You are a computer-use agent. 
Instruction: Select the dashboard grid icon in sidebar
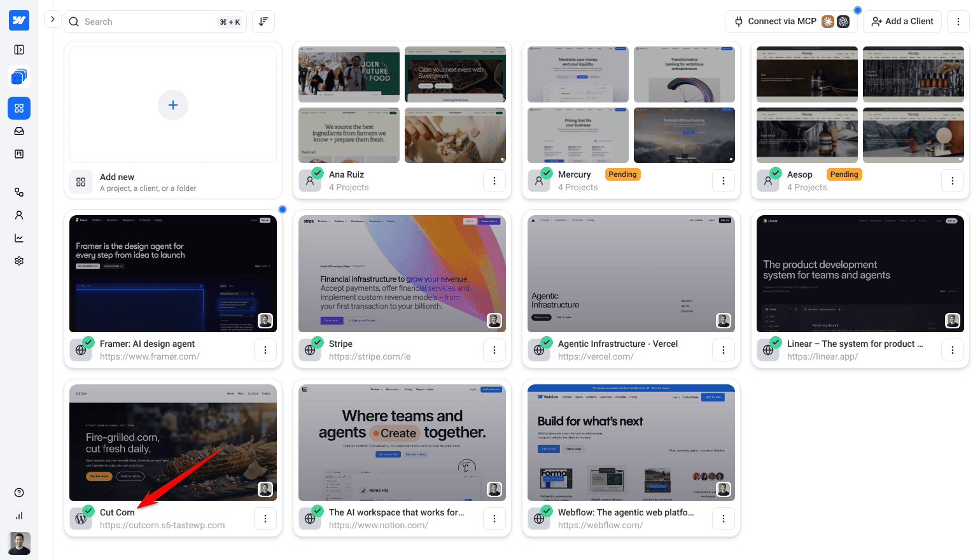click(x=19, y=108)
